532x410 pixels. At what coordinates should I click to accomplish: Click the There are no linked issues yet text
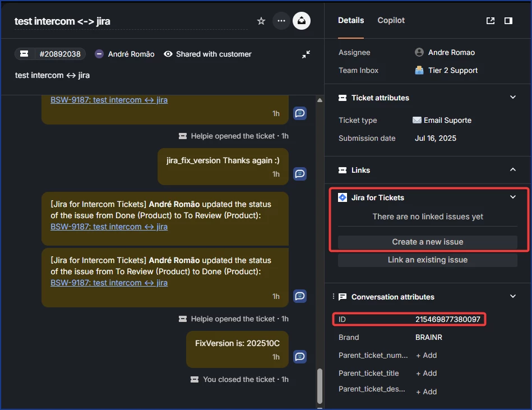click(x=428, y=216)
